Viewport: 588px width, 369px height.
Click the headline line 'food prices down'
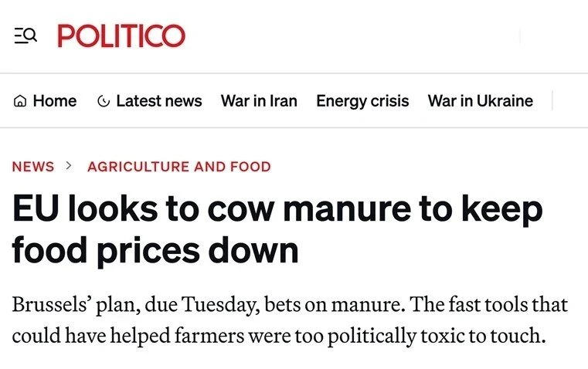pos(155,251)
